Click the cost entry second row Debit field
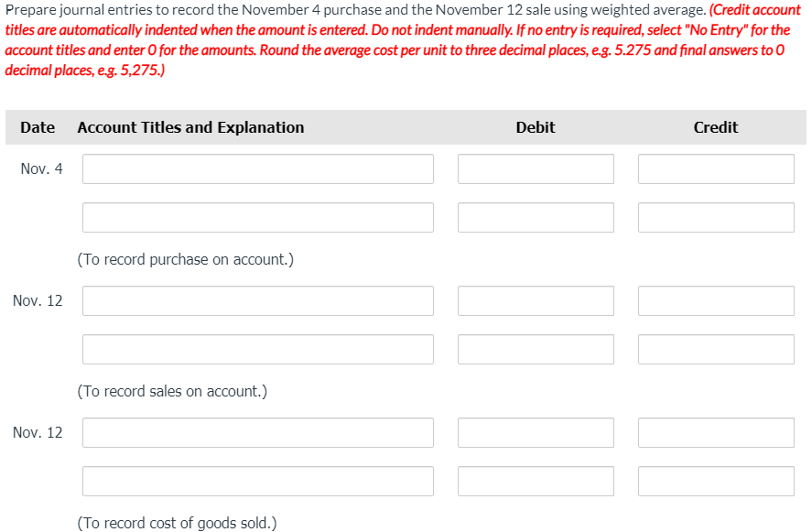 [x=536, y=481]
